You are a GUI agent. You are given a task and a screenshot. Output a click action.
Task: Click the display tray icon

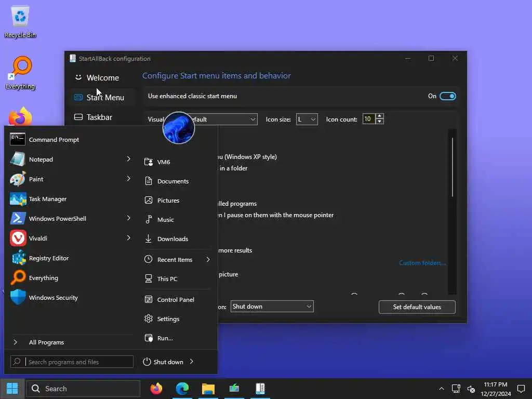[456, 389]
